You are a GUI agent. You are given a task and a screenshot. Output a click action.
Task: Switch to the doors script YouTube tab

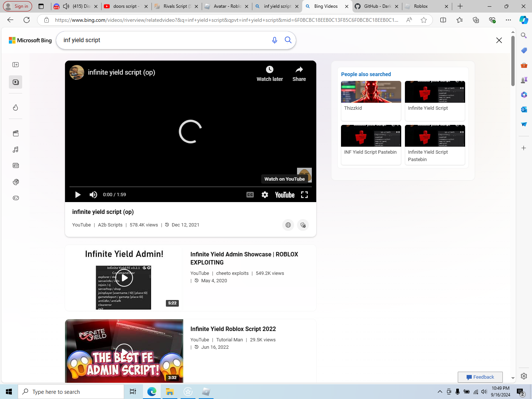pyautogui.click(x=126, y=6)
